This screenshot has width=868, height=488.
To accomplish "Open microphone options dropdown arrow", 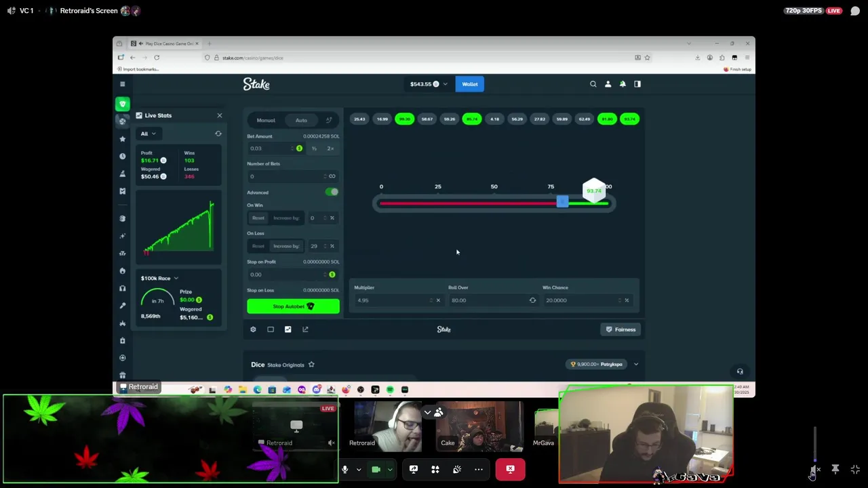I will [359, 469].
